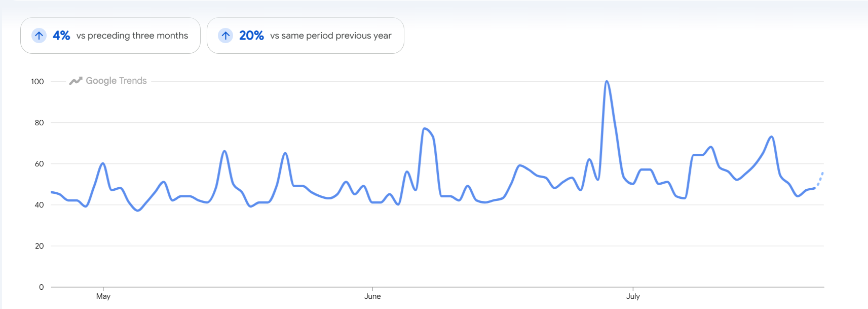Click the 60 label on the y-axis
This screenshot has width=868, height=309.
(40, 163)
